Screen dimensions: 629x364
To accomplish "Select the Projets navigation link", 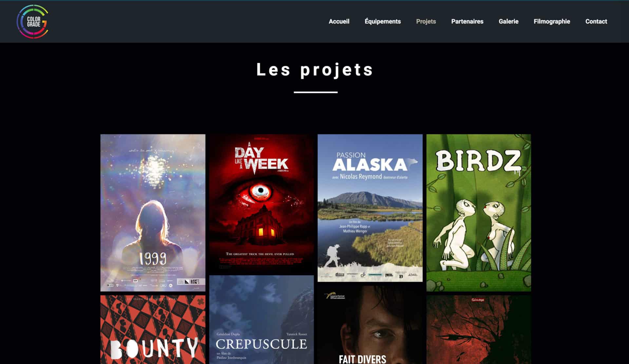I will 426,21.
